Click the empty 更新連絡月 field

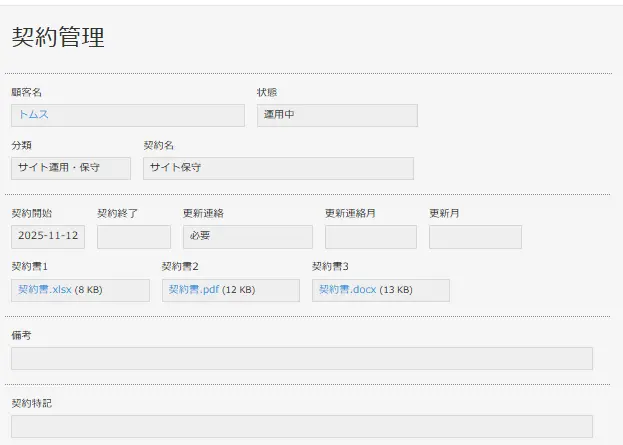[x=370, y=237]
